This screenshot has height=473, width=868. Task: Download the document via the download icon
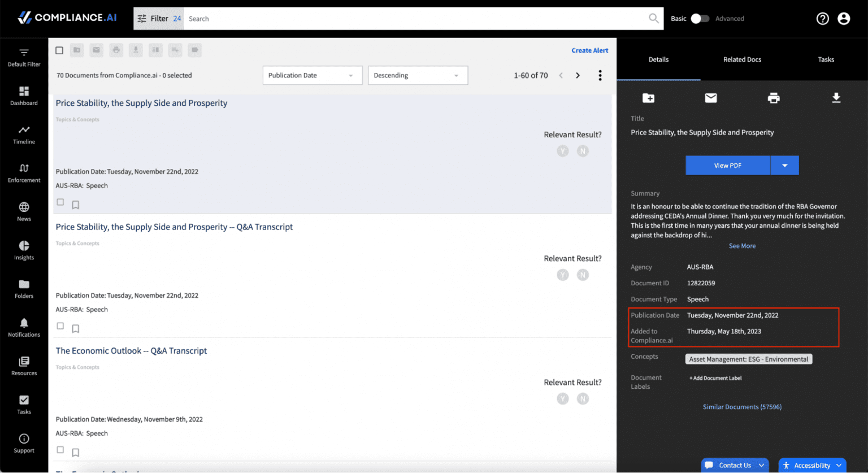(x=836, y=98)
